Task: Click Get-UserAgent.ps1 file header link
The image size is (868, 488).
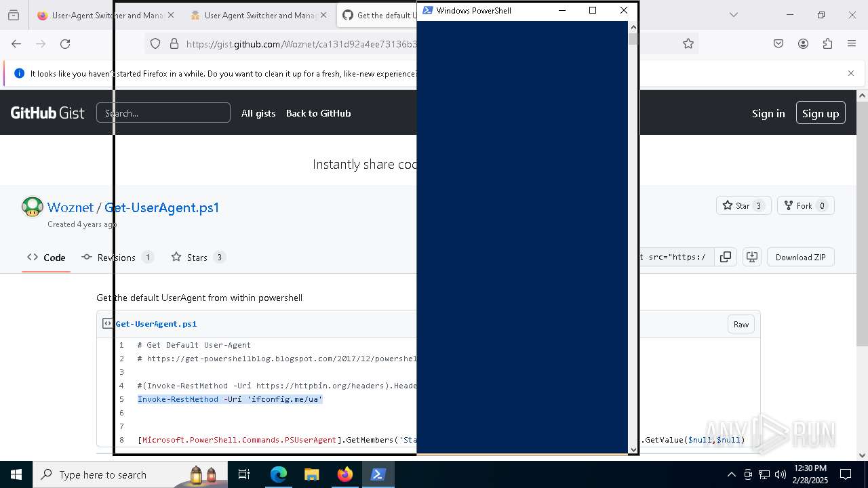Action: coord(156,324)
